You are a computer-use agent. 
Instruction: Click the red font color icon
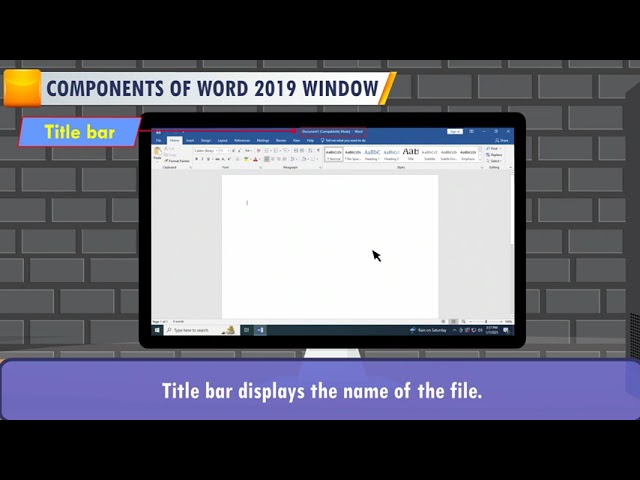pos(255,159)
